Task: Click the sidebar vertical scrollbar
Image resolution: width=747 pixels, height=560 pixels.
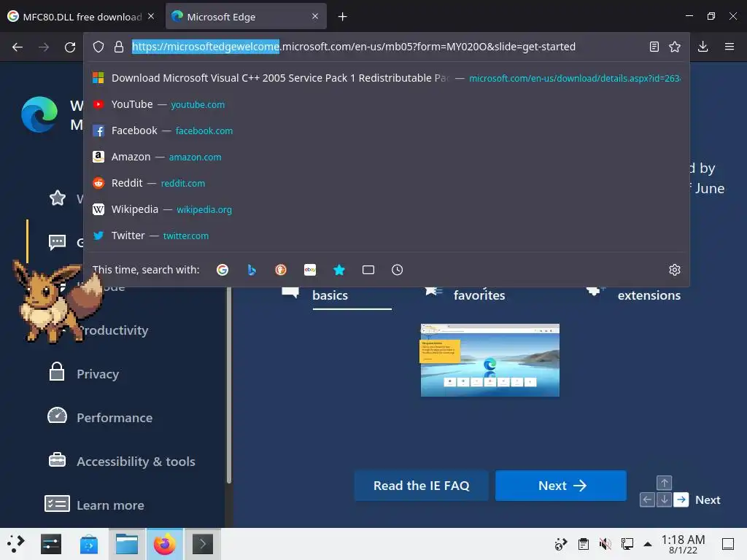Action: pos(228,385)
